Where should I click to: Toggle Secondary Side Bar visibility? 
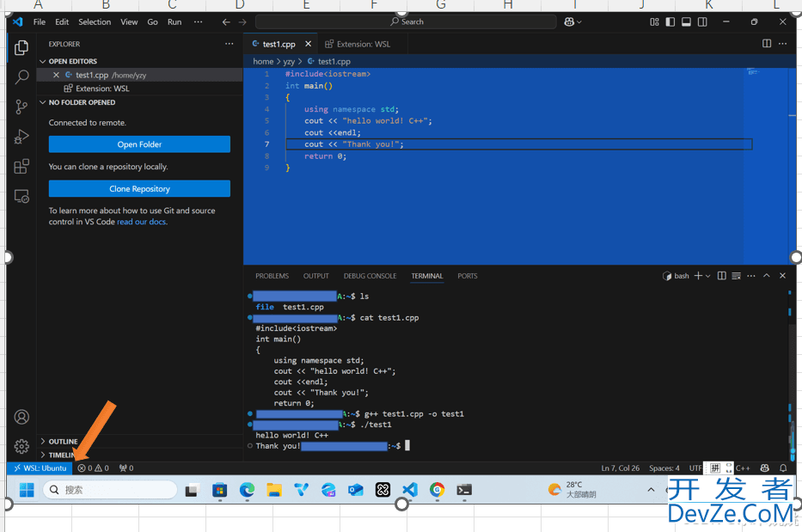(x=703, y=22)
